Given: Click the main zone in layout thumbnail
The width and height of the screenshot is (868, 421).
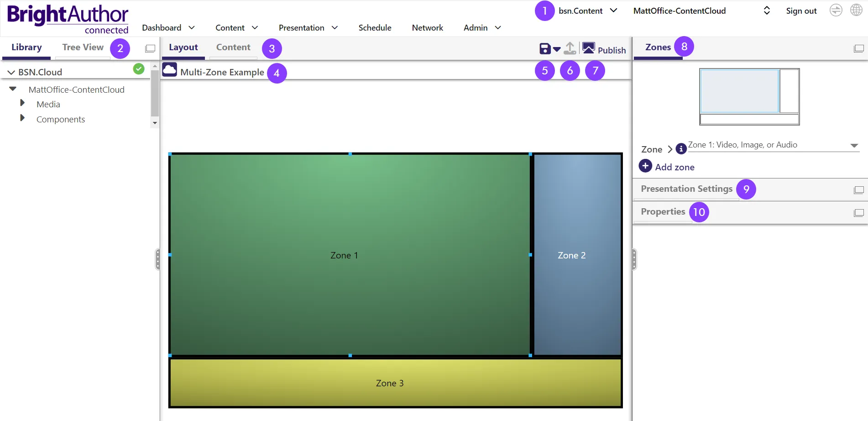Looking at the screenshot, I should coord(739,91).
